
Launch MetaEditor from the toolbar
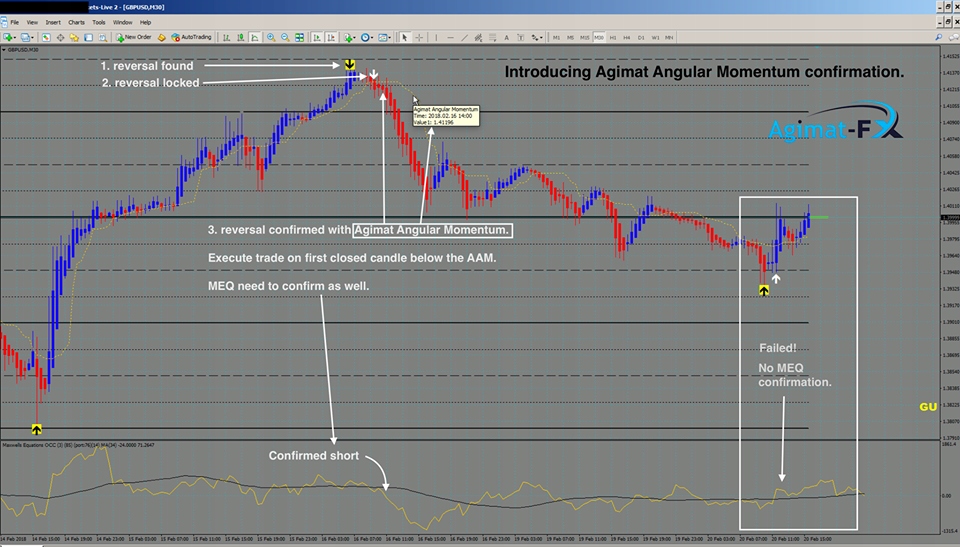click(x=162, y=37)
